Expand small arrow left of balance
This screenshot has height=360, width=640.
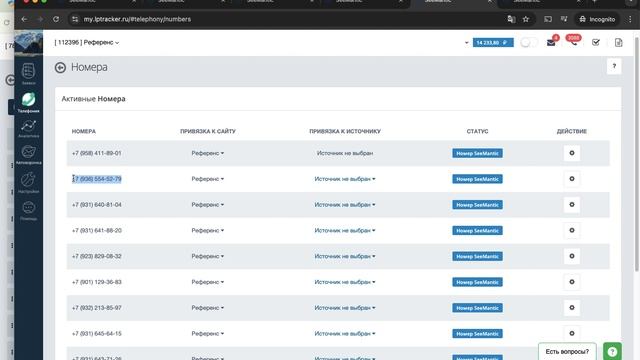tap(466, 42)
